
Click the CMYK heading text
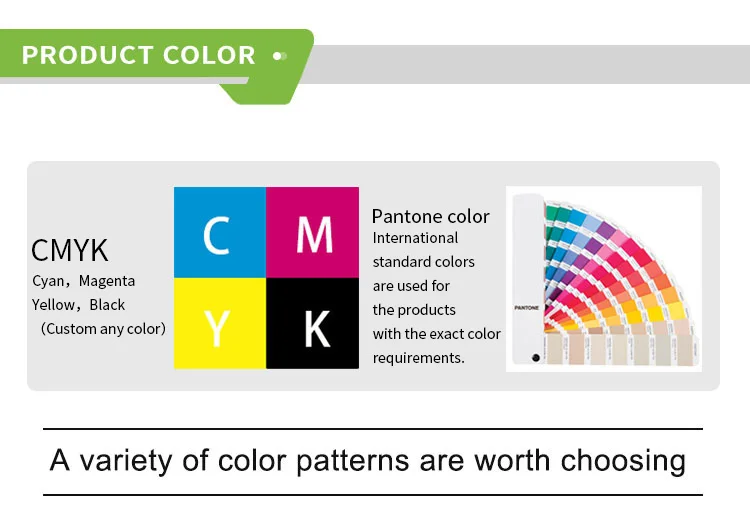[x=69, y=250]
